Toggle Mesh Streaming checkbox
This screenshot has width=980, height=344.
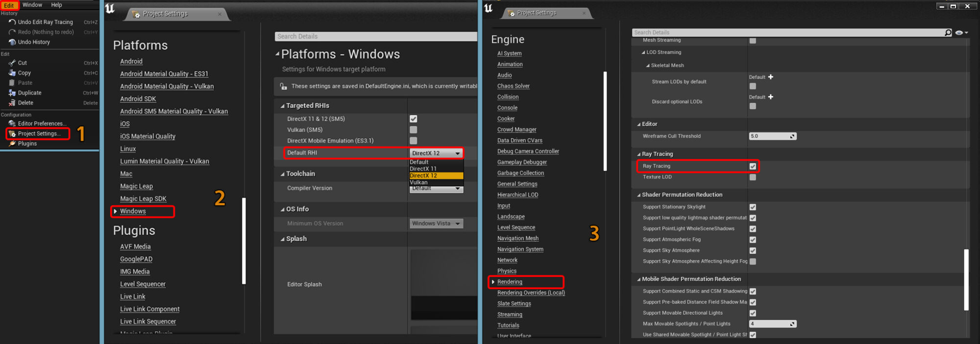pos(753,41)
